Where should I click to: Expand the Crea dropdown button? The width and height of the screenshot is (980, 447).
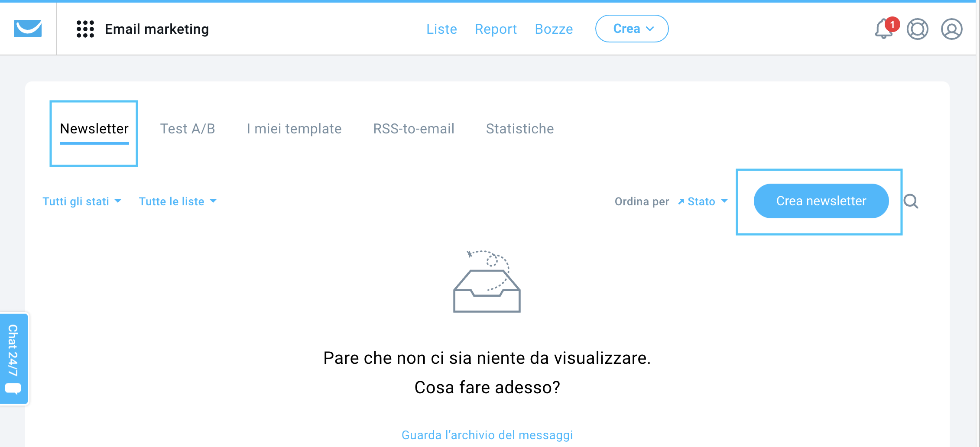tap(632, 29)
